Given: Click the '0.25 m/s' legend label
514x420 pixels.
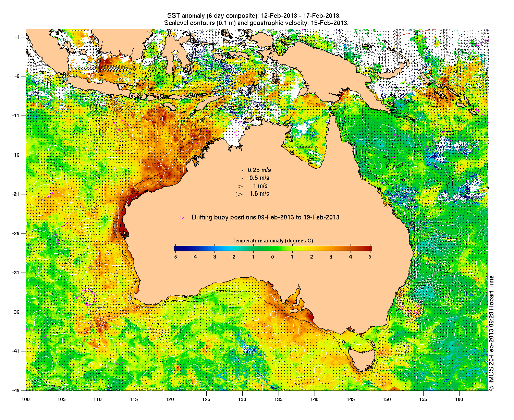Looking at the screenshot, I should (x=259, y=170).
